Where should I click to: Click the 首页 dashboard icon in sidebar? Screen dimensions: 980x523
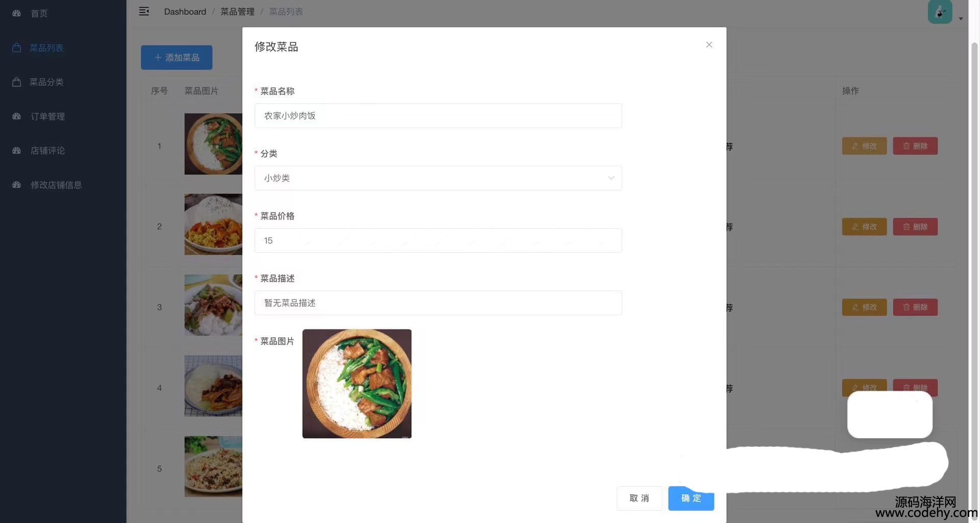[17, 13]
